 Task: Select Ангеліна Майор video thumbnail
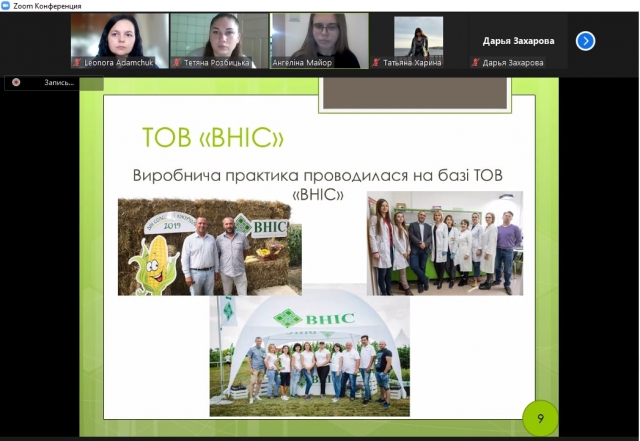(x=319, y=40)
